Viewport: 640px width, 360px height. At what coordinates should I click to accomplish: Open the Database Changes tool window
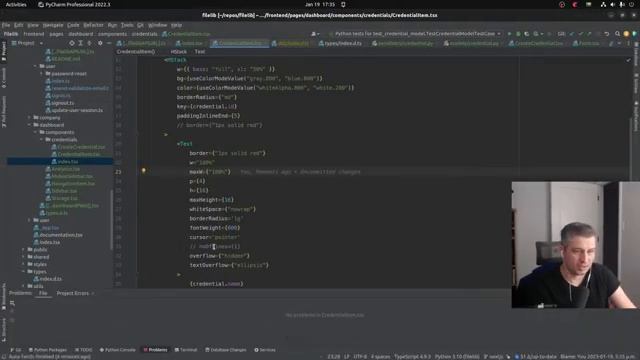[226, 350]
